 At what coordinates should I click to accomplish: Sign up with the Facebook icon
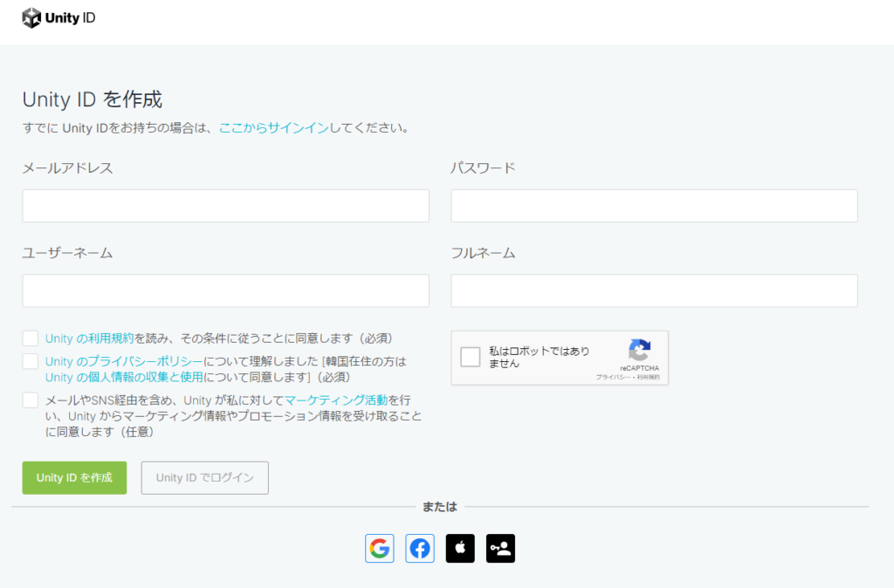click(420, 548)
